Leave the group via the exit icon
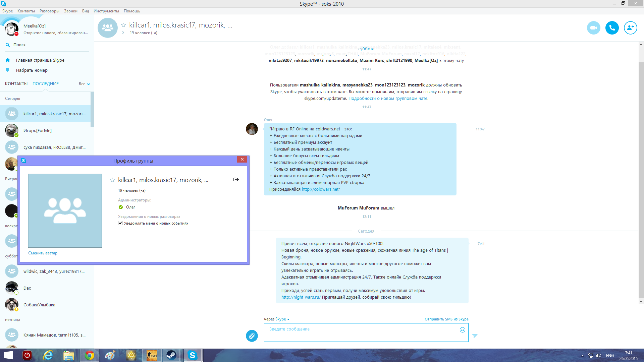 pyautogui.click(x=236, y=180)
